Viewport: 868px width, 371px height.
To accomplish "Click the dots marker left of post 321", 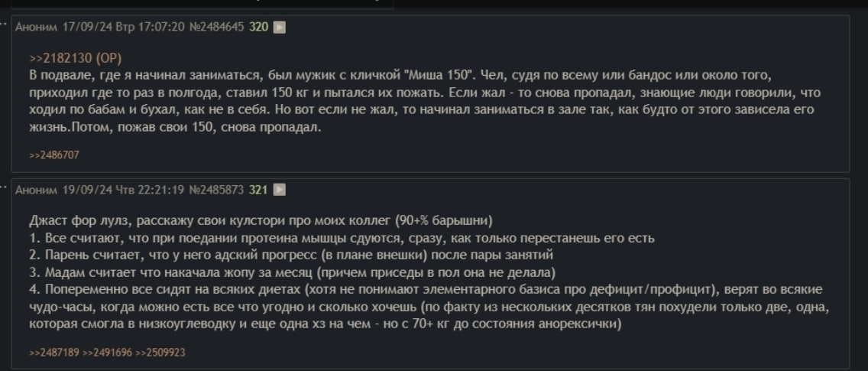I will click(x=4, y=187).
